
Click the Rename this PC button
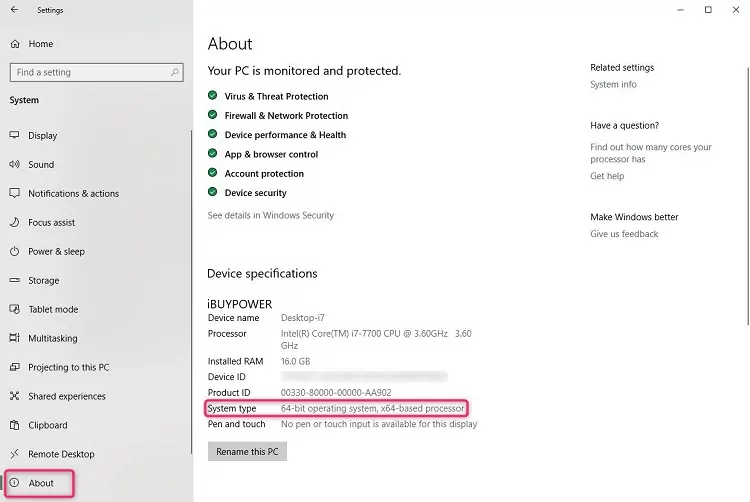click(247, 451)
